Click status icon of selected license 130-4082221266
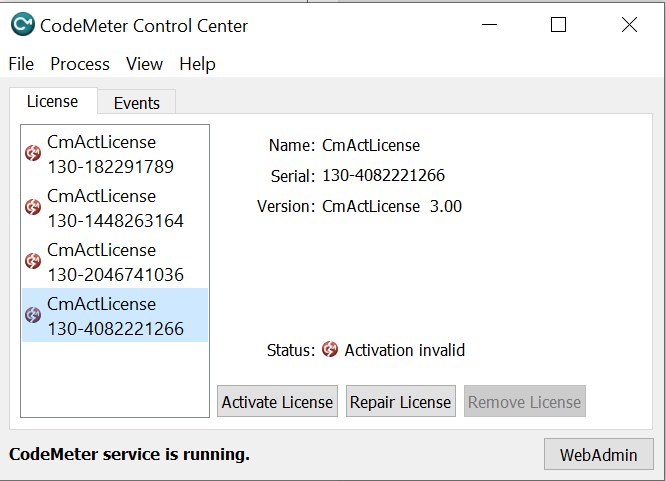 tap(33, 315)
